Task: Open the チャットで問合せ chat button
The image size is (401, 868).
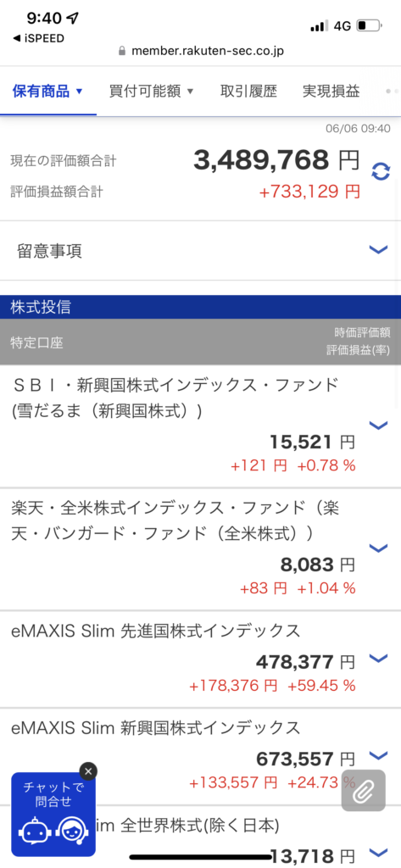Action: [53, 815]
